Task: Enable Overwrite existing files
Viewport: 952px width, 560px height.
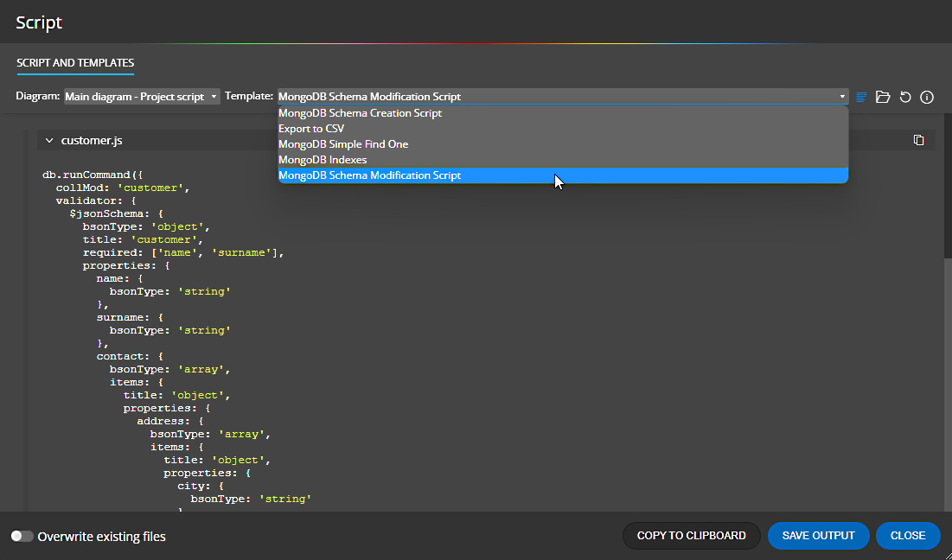Action: pyautogui.click(x=22, y=535)
